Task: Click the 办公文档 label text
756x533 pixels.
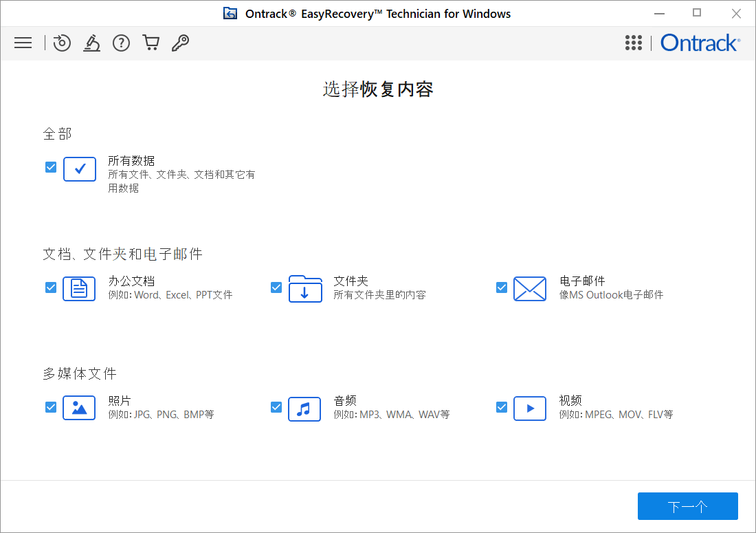Action: (x=131, y=281)
